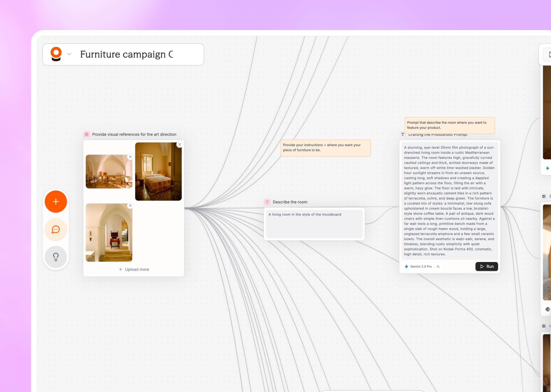Click the lightbulb tips button
Screen dimensions: 551x392
click(56, 257)
